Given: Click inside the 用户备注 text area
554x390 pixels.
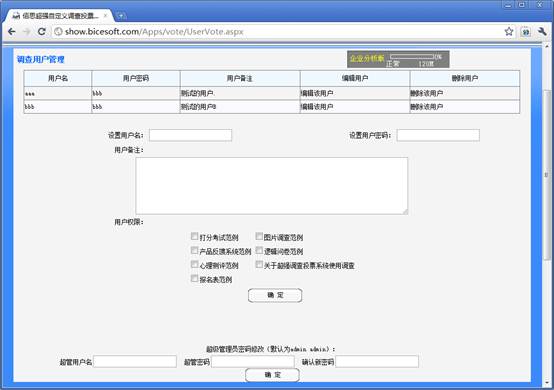Looking at the screenshot, I should (272, 186).
